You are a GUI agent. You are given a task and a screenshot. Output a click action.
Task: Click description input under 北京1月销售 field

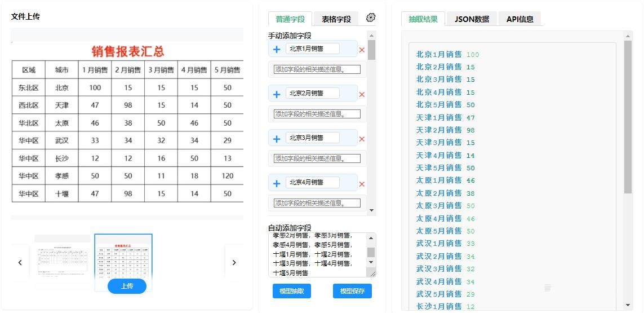click(x=317, y=69)
